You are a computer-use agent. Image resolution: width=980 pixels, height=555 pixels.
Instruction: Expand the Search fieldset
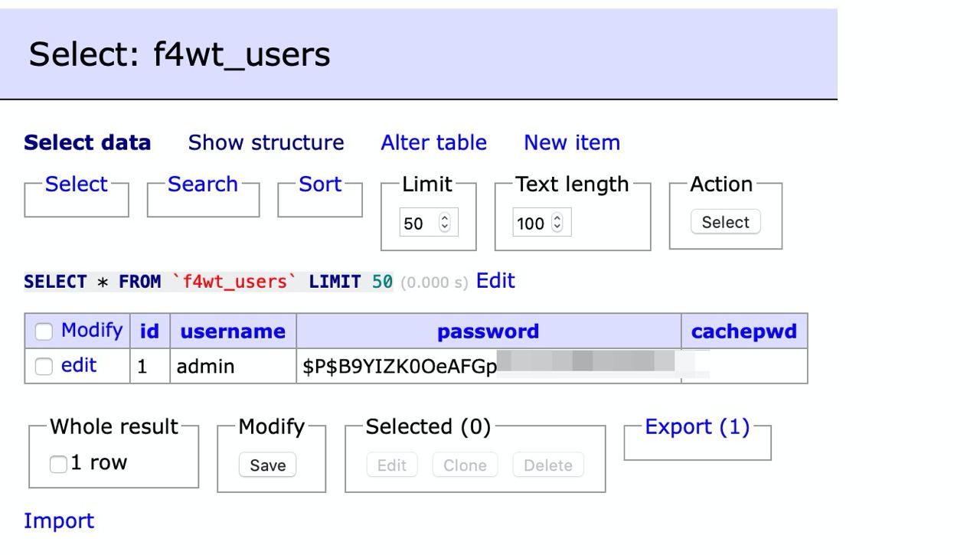tap(203, 184)
